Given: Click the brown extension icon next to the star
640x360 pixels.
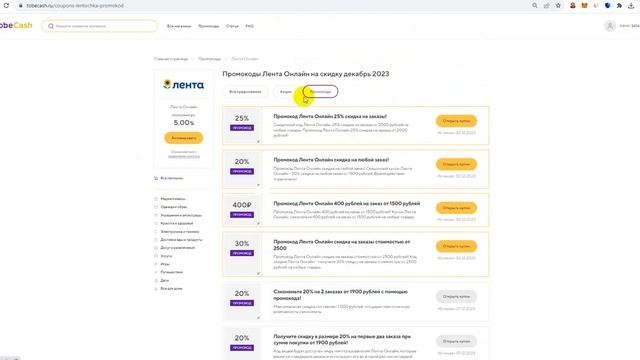Looking at the screenshot, I should 573,6.
